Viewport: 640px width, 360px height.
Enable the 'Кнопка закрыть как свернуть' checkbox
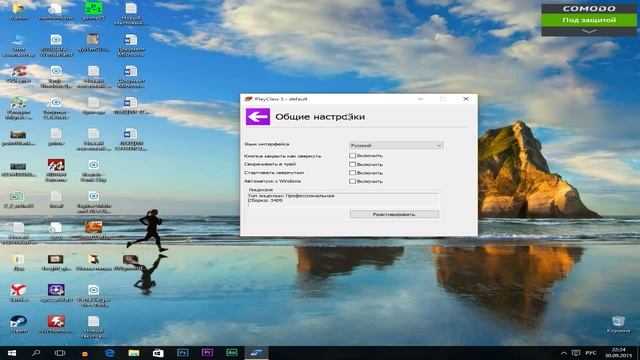pyautogui.click(x=352, y=156)
